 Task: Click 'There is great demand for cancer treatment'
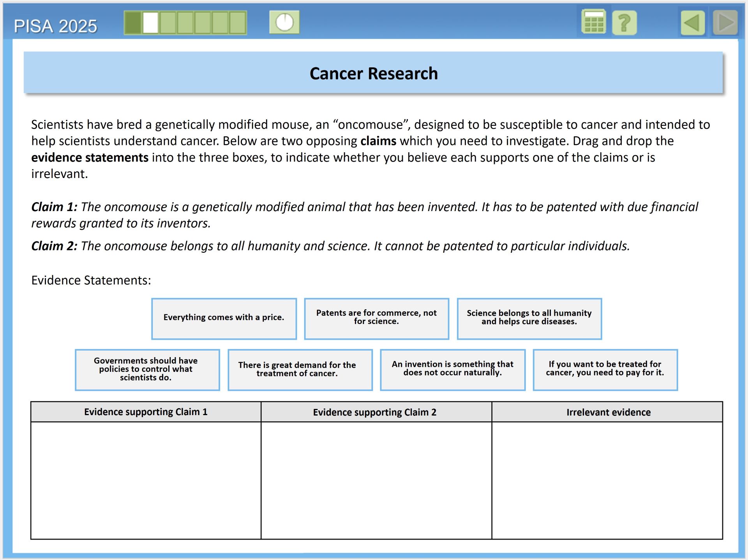(300, 369)
